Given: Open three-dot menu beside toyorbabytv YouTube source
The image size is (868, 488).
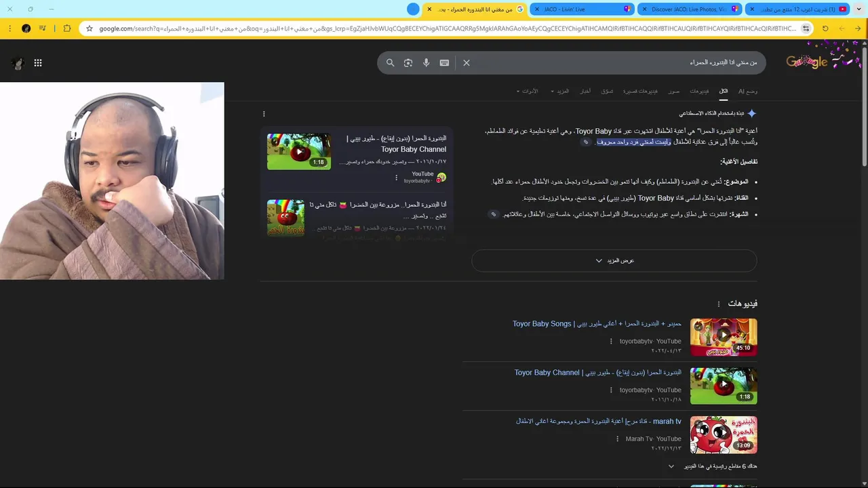Looking at the screenshot, I should [x=397, y=178].
